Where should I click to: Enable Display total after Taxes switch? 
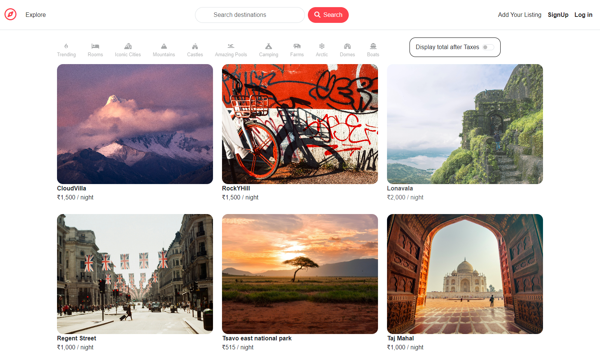point(488,47)
